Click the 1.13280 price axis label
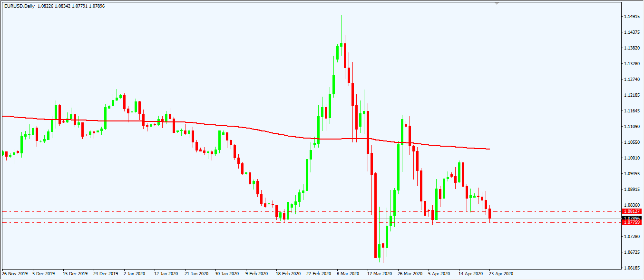 [632, 64]
